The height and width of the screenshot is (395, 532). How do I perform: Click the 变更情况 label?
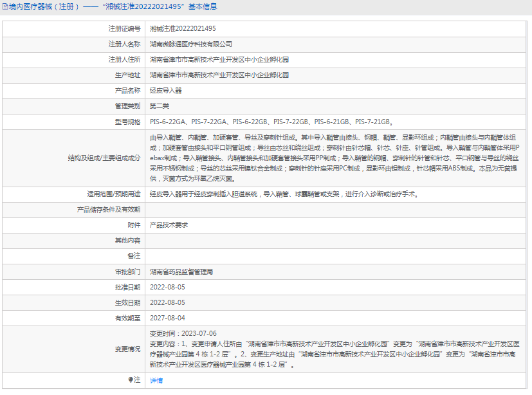127,349
